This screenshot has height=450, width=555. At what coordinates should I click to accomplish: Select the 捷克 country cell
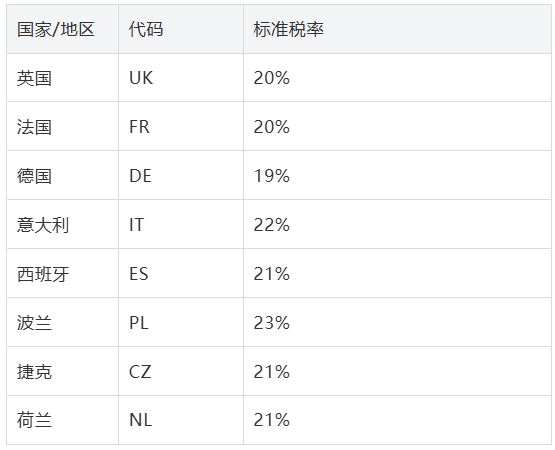[x=63, y=371]
